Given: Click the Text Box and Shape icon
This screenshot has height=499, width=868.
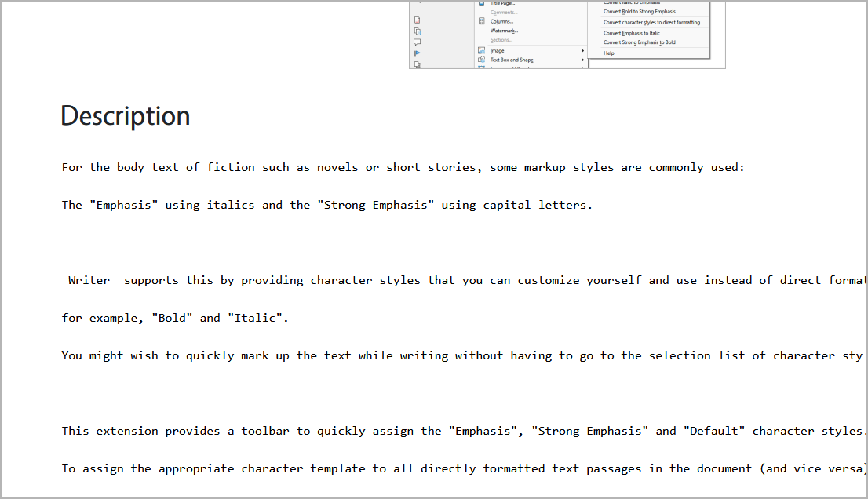Looking at the screenshot, I should [482, 60].
